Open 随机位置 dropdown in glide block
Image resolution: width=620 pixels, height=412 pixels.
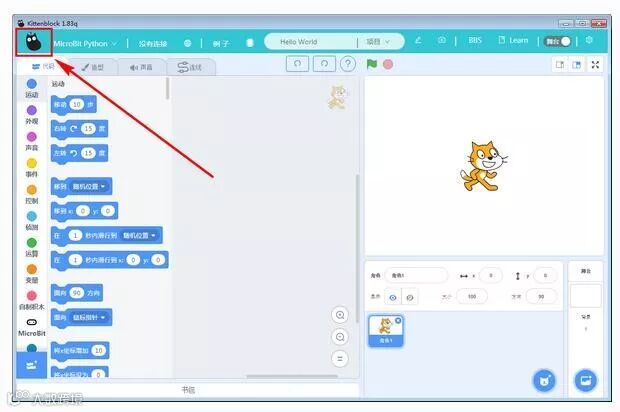(139, 235)
